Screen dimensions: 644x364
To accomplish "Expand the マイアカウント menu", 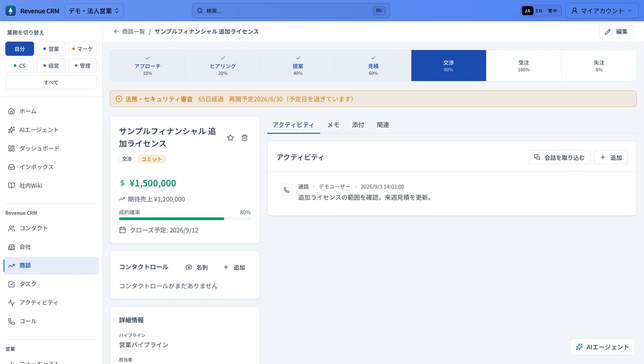I will pyautogui.click(x=601, y=11).
